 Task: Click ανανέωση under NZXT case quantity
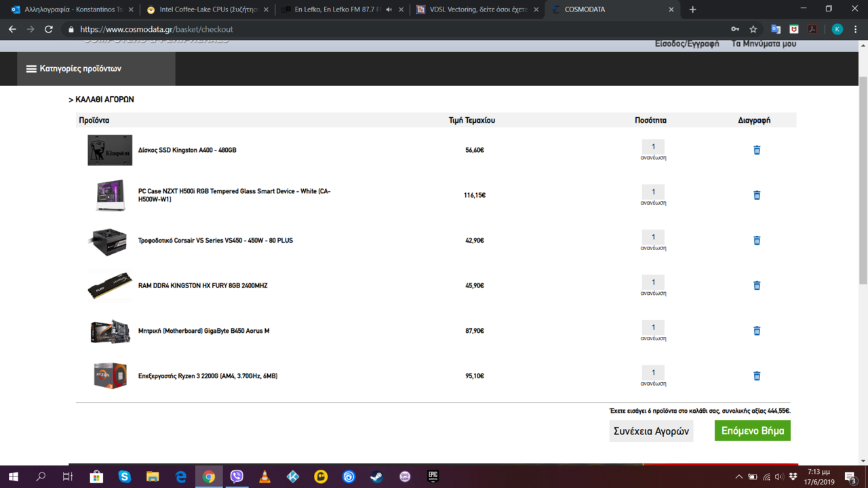[653, 203]
